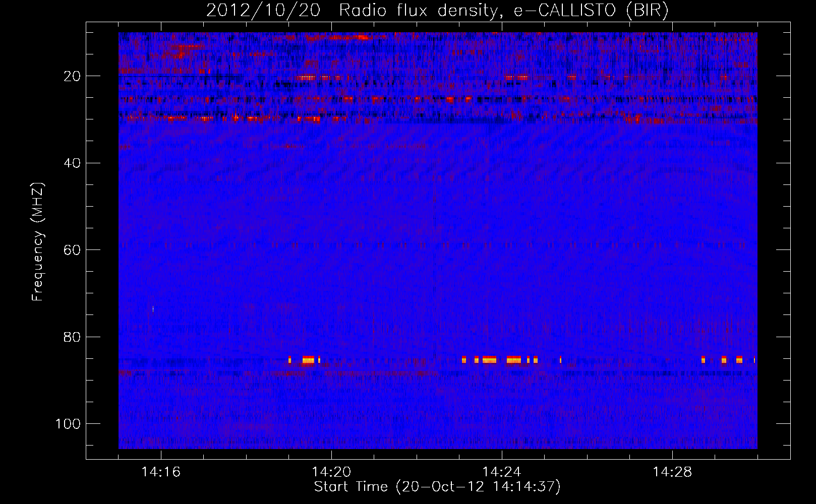Click the 14:24 time tick label

(x=502, y=472)
